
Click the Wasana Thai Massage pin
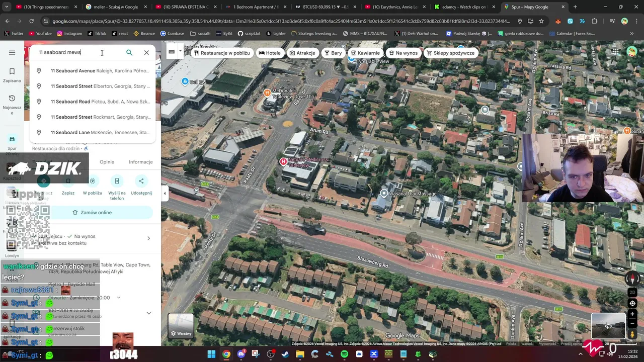(x=384, y=194)
